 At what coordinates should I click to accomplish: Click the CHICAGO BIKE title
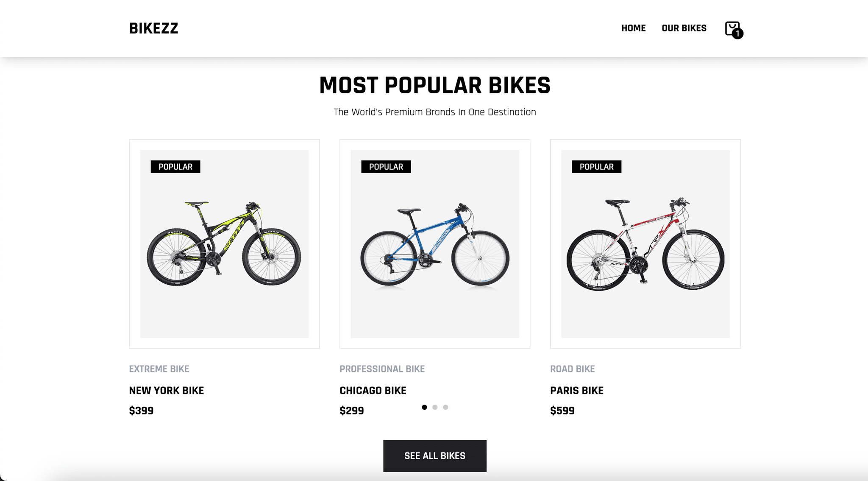pos(373,391)
